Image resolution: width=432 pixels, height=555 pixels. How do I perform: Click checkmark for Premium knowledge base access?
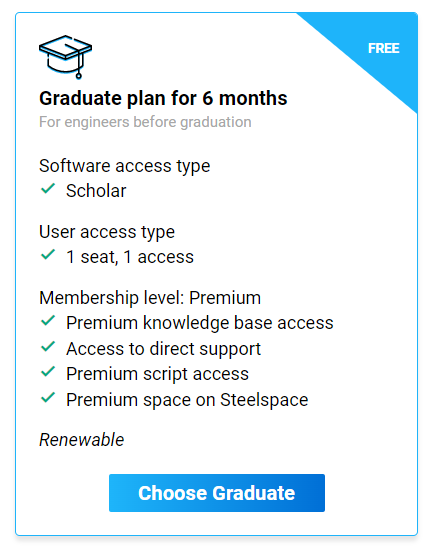[48, 321]
